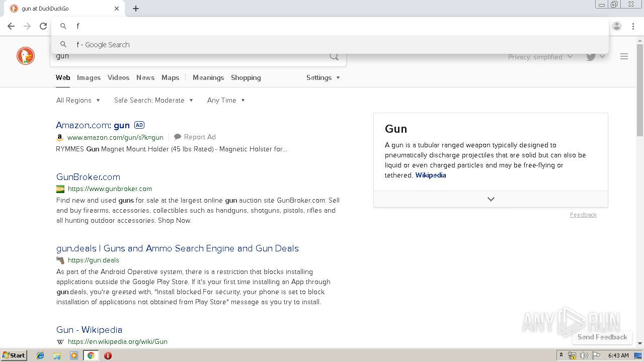This screenshot has height=362, width=644.
Task: Click the https://www.gunbroker.com URL
Action: 110,189
